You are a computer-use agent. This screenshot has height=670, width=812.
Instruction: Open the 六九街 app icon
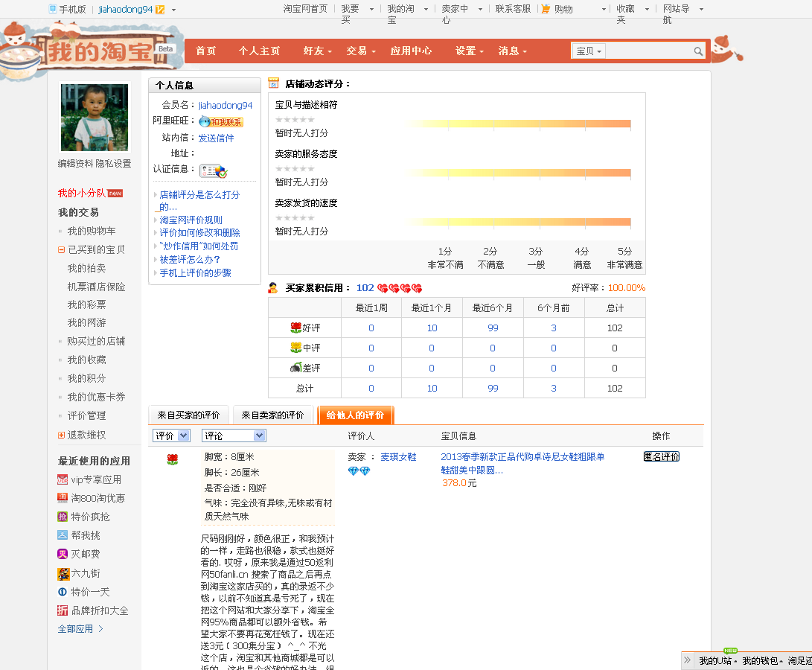pos(63,574)
